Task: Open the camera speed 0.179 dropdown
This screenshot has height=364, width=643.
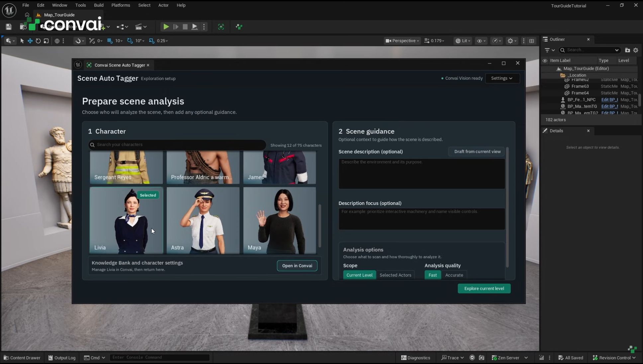Action: 434,41
